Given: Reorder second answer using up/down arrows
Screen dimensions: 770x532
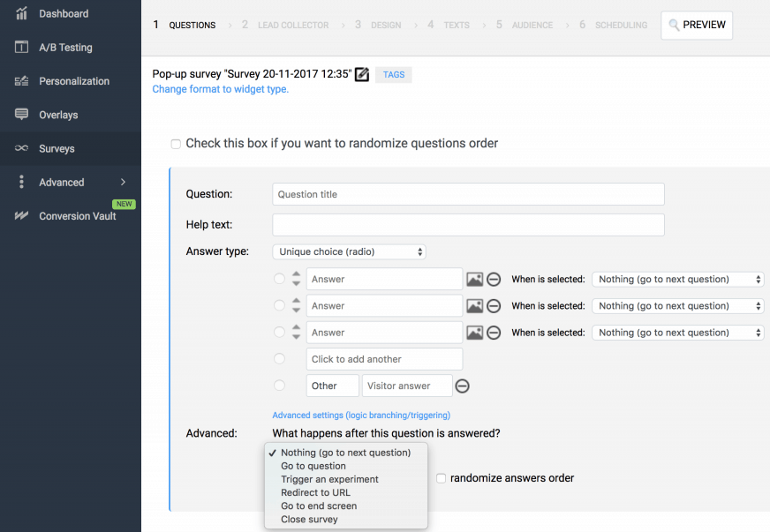Looking at the screenshot, I should click(296, 305).
